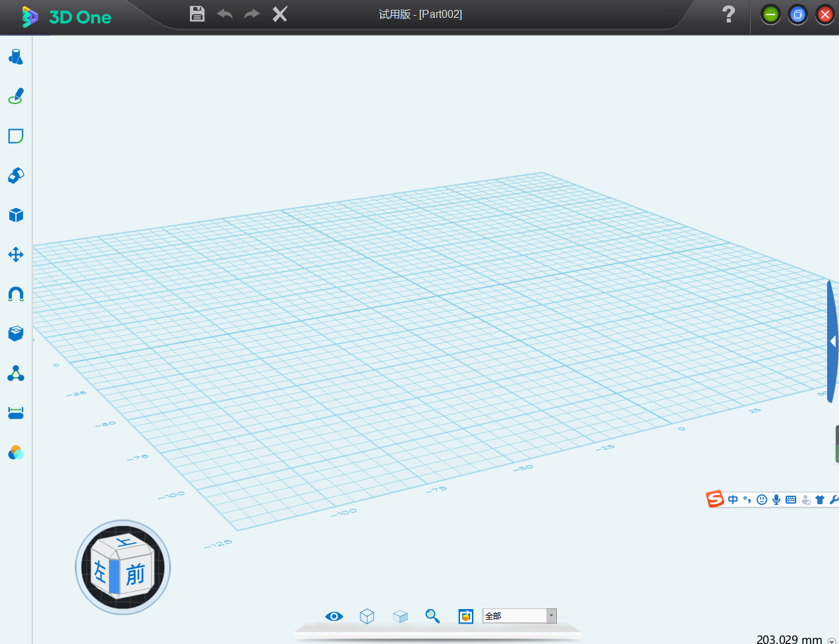Restore the window with the blue button
This screenshot has height=644, width=839.
click(x=797, y=15)
